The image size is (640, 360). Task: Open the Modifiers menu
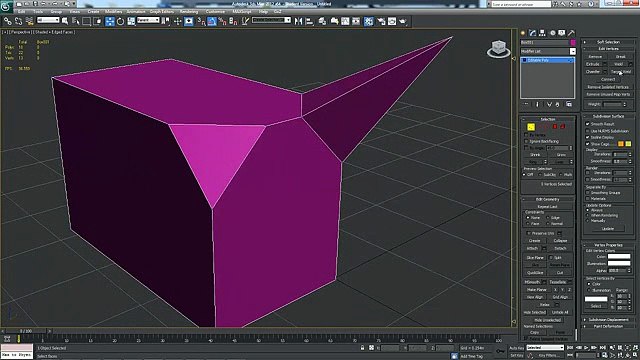[x=113, y=11]
